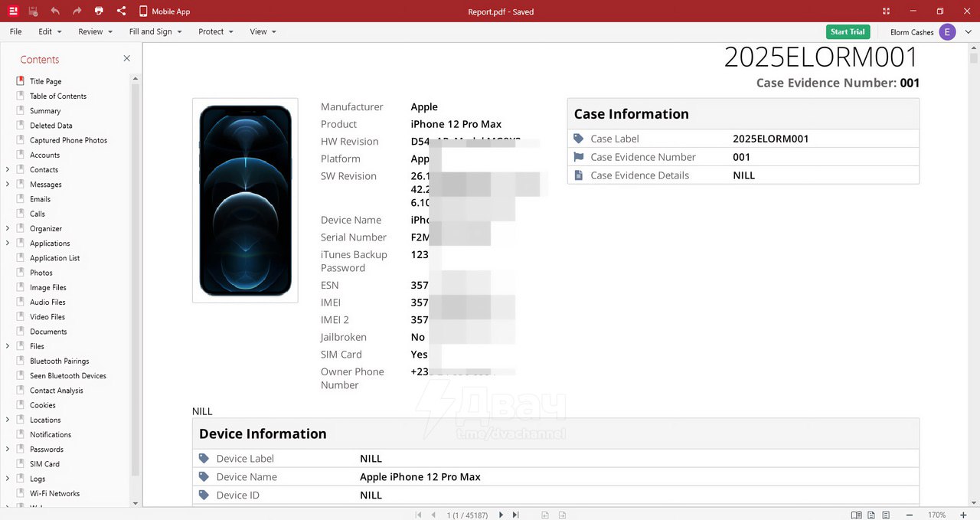This screenshot has width=980, height=520.
Task: Close the Contents panel
Action: pos(127,59)
